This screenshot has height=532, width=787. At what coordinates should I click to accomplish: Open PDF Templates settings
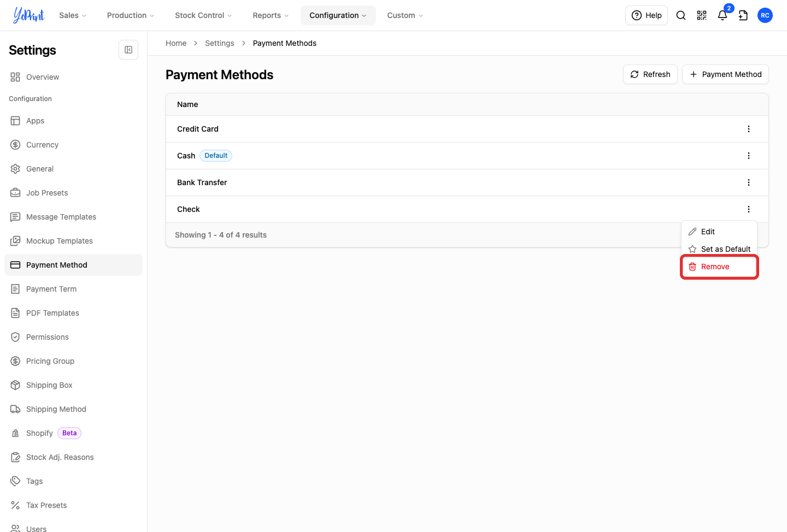tap(73, 313)
